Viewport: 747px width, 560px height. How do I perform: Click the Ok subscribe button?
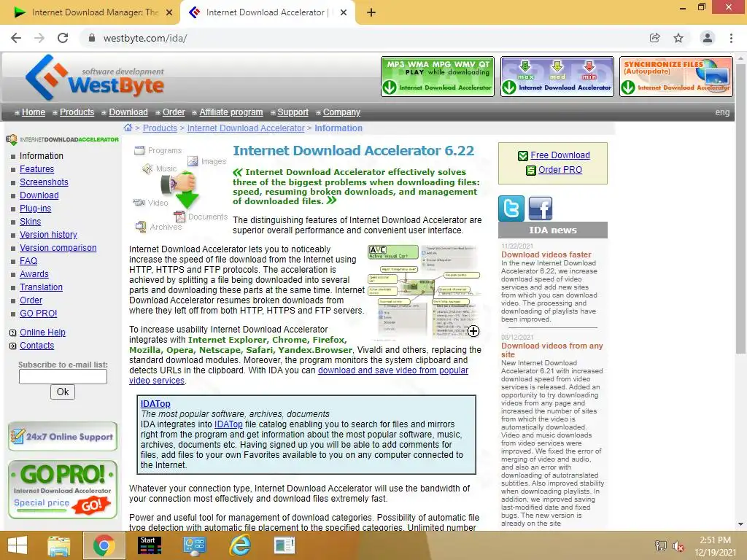(x=63, y=392)
